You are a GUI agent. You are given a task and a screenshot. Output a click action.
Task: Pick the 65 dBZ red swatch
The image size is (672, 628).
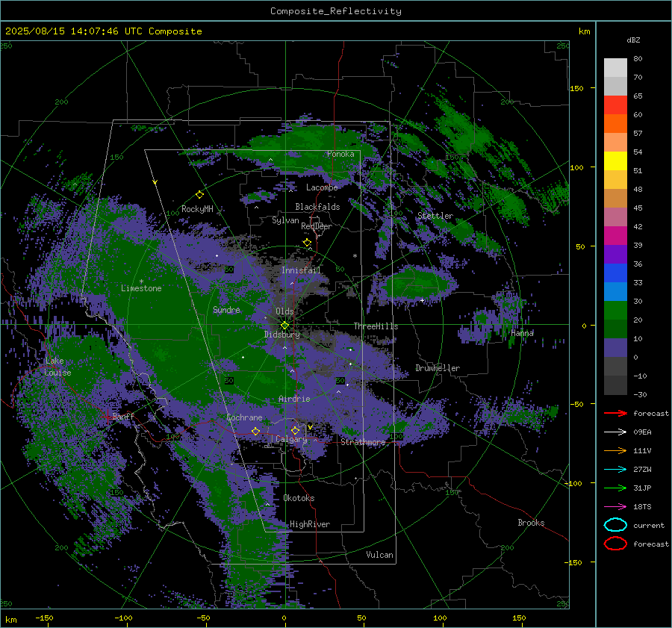[x=615, y=105]
